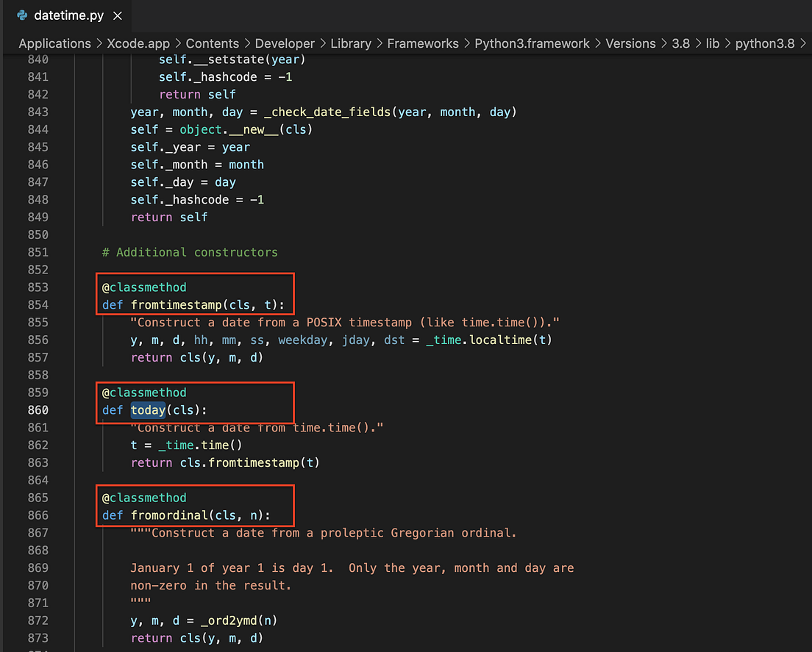Open the python3.8 breadcrumb dropdown
The height and width of the screenshot is (652, 812).
point(765,43)
